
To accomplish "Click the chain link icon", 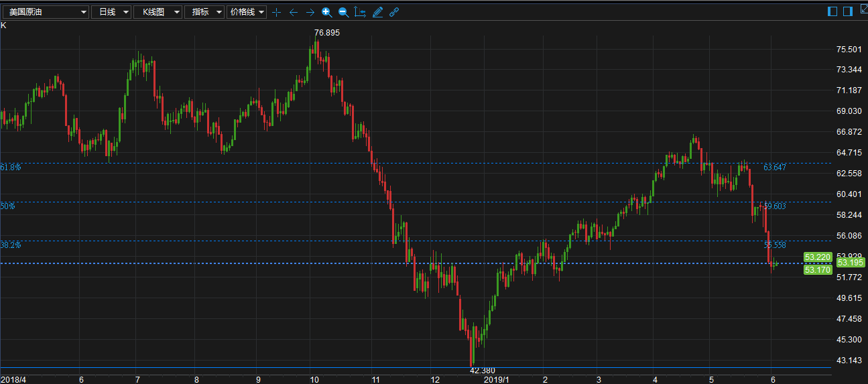I will pos(394,12).
